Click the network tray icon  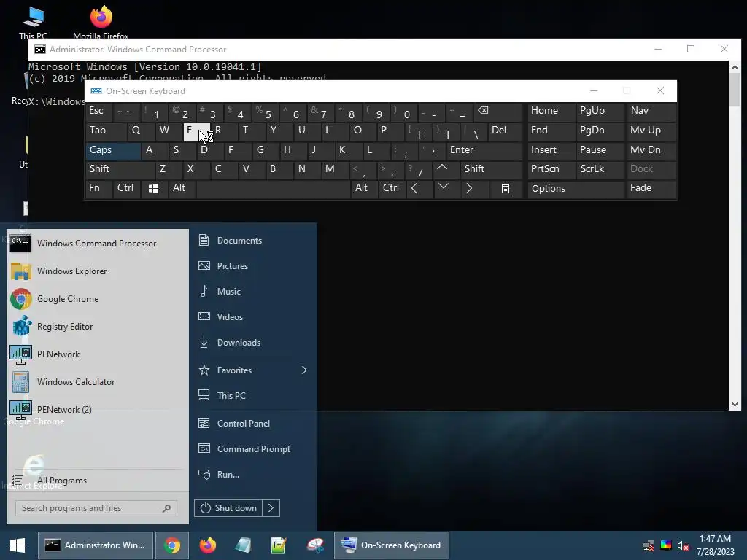pos(649,545)
